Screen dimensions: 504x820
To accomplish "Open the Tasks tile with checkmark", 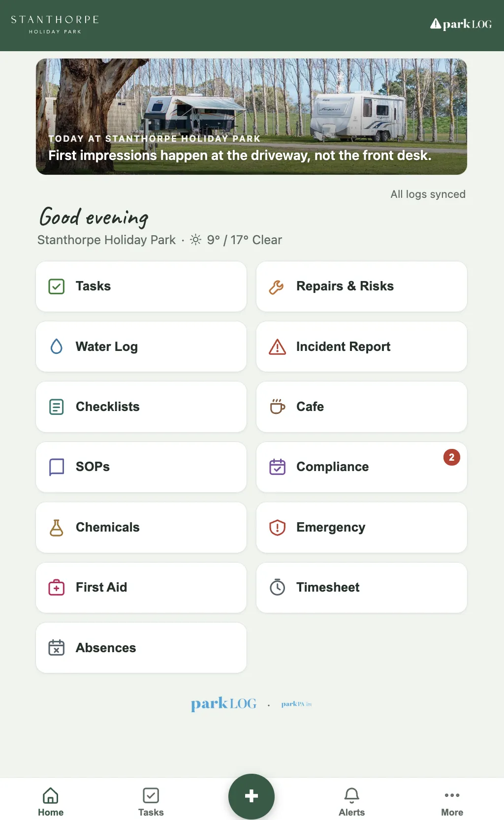I will tap(141, 286).
